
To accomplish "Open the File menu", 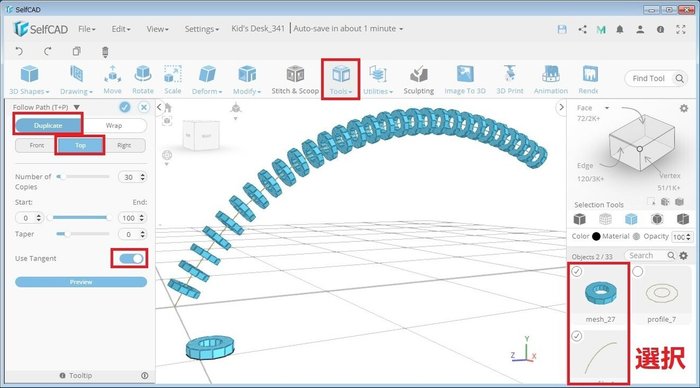I will 87,29.
